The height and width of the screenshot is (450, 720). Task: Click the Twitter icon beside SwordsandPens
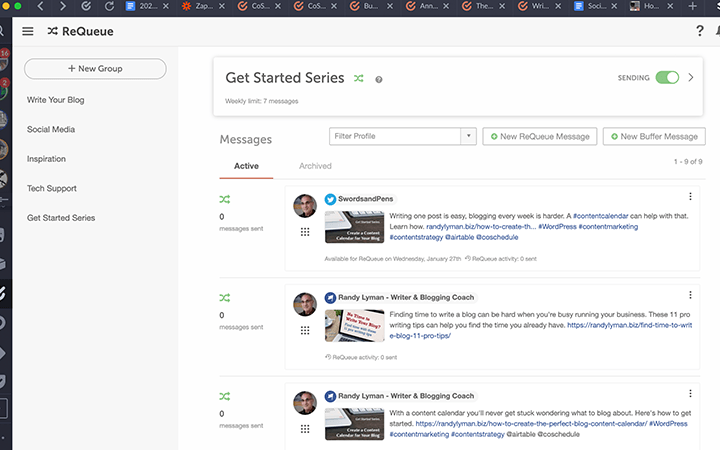click(x=330, y=199)
